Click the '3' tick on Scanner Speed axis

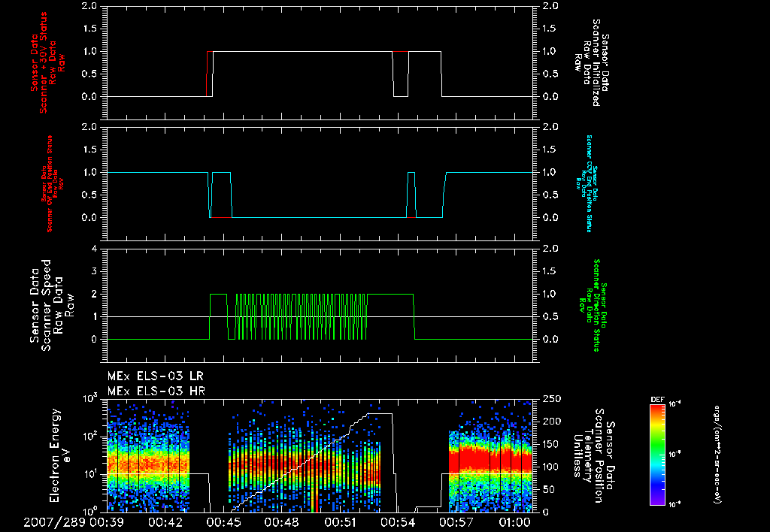point(94,271)
